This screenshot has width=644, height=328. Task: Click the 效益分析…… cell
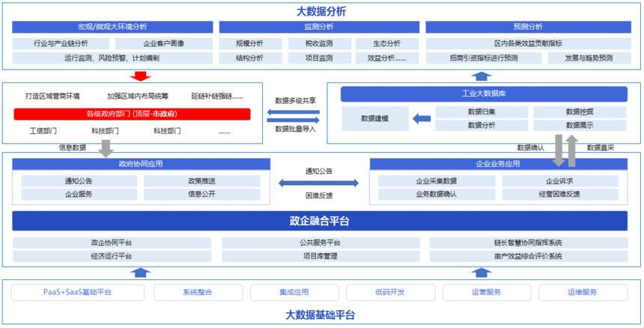pyautogui.click(x=387, y=58)
